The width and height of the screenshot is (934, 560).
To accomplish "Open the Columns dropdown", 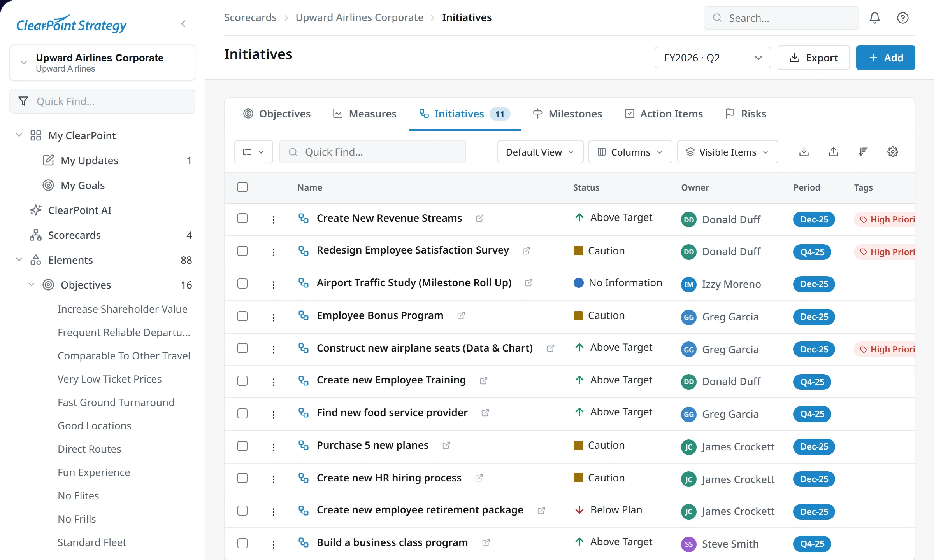I will point(630,152).
